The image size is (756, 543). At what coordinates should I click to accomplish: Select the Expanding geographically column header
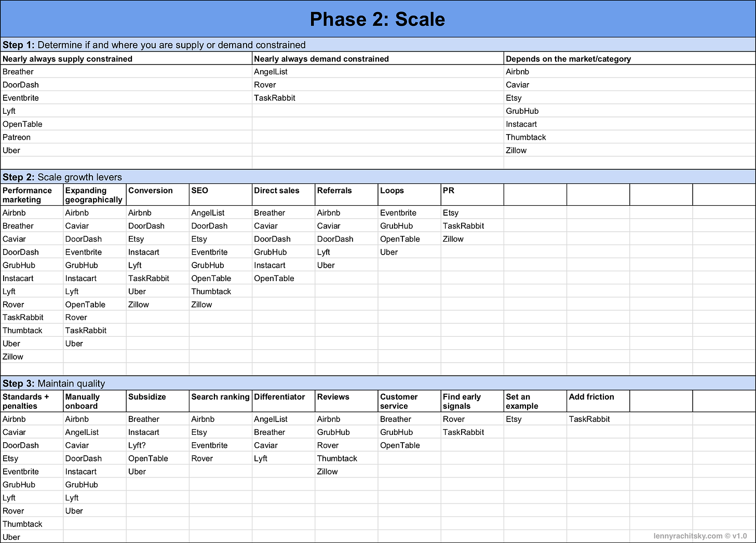95,195
